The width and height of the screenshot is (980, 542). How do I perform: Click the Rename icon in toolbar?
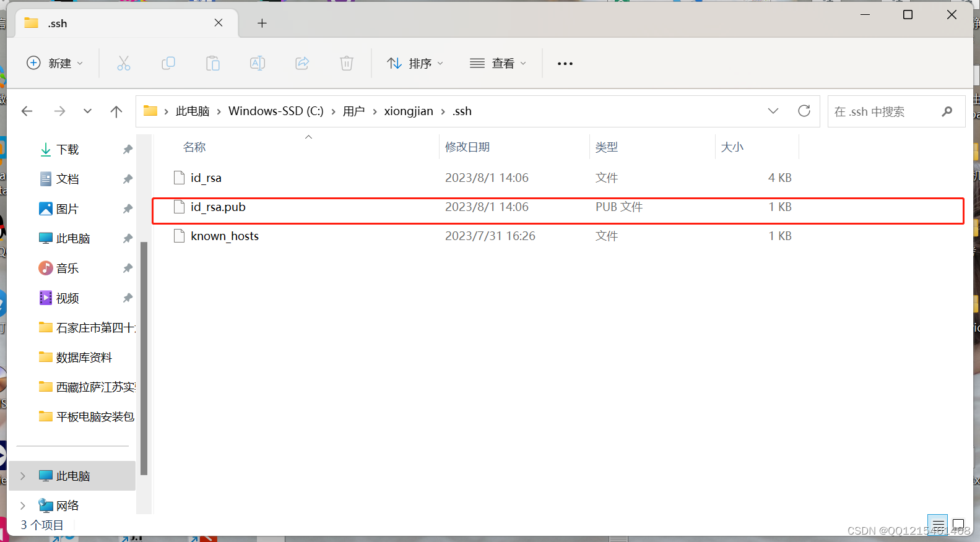[x=258, y=63]
